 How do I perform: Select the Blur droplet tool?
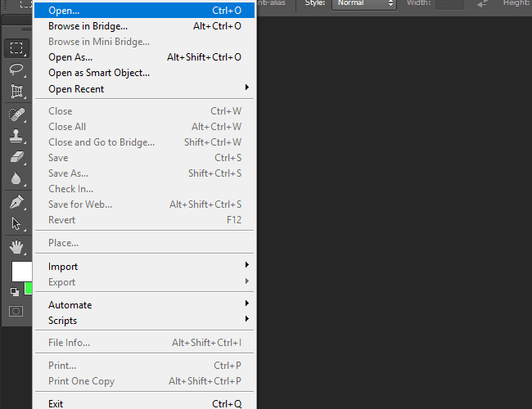click(16, 178)
